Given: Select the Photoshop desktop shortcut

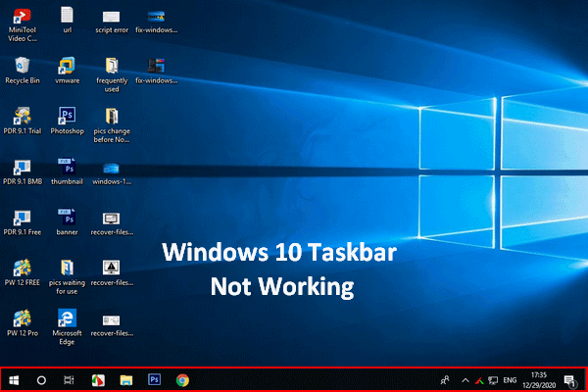Looking at the screenshot, I should 67,117.
